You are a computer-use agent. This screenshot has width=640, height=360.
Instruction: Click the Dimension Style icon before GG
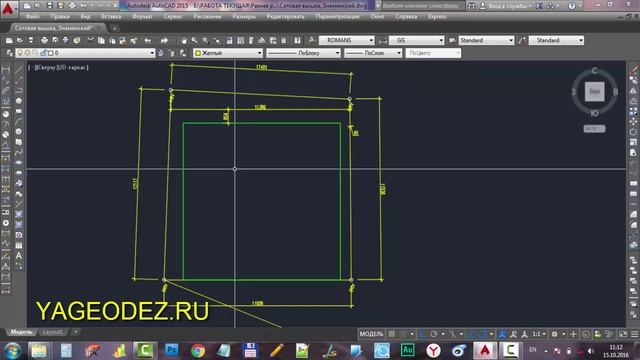[382, 40]
